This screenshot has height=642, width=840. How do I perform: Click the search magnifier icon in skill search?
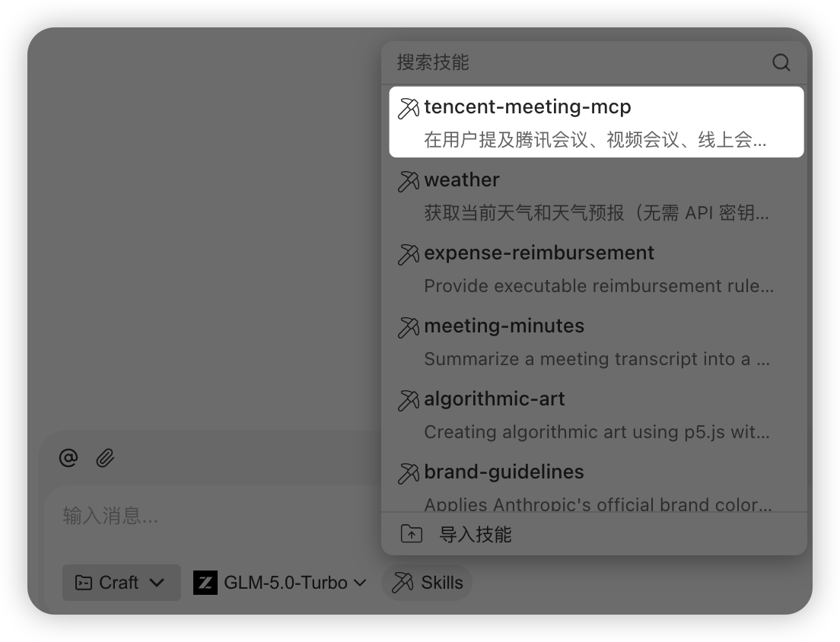click(x=781, y=63)
